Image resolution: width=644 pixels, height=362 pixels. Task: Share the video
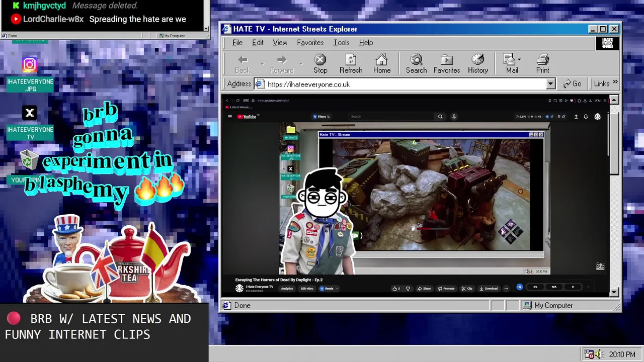pos(424,289)
